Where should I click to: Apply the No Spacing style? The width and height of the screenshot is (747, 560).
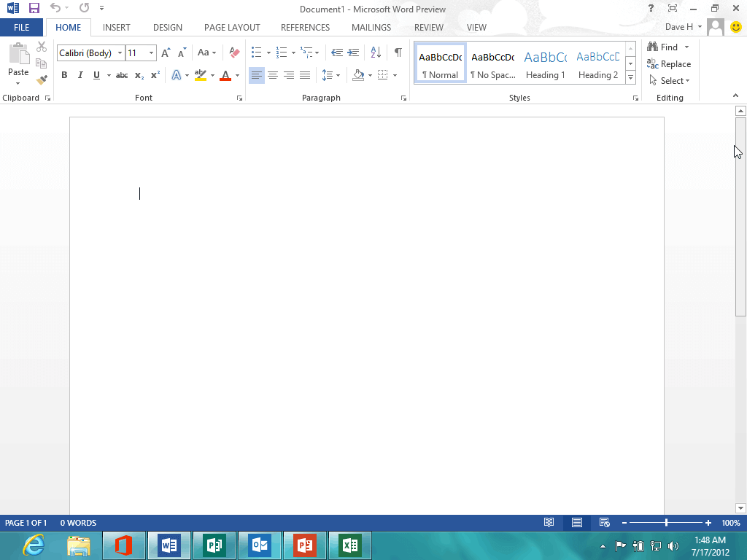point(493,63)
